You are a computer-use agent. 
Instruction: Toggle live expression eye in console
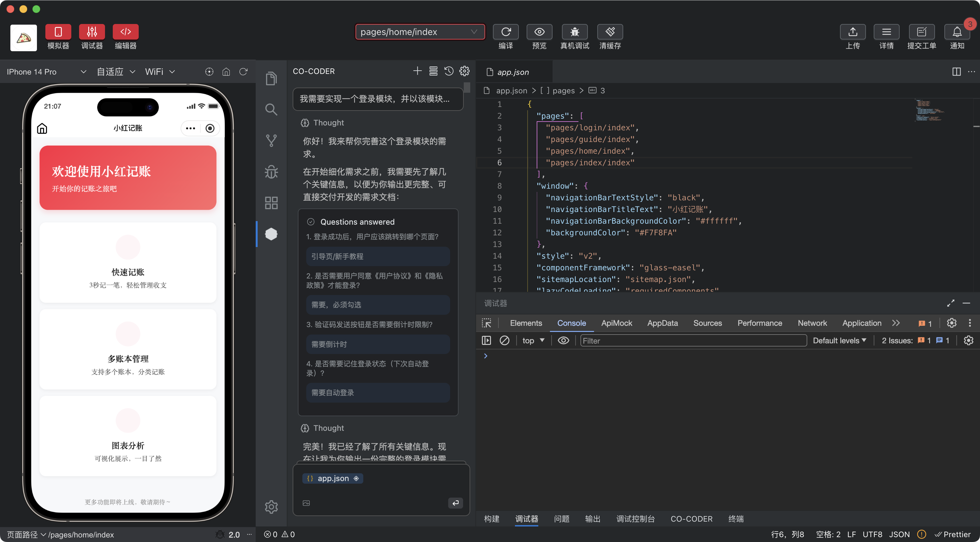[564, 341]
